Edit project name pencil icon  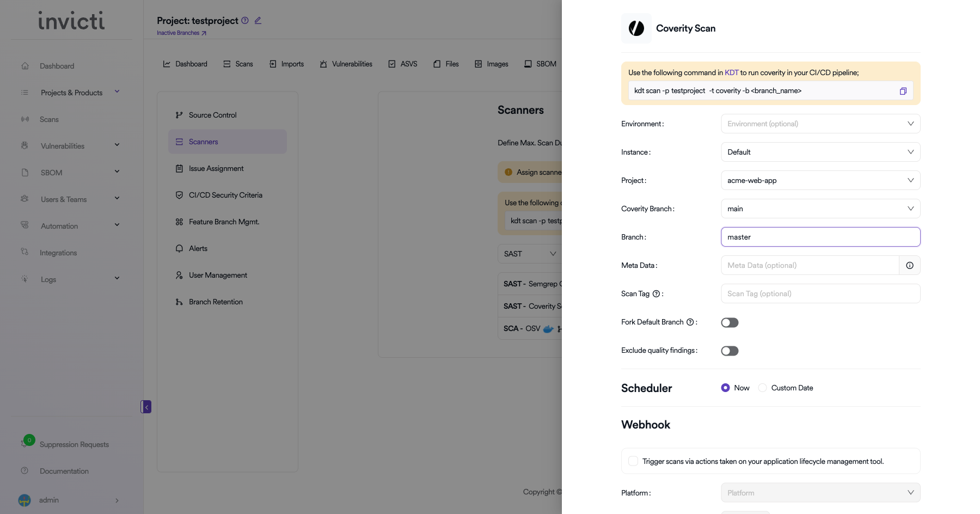coord(258,20)
